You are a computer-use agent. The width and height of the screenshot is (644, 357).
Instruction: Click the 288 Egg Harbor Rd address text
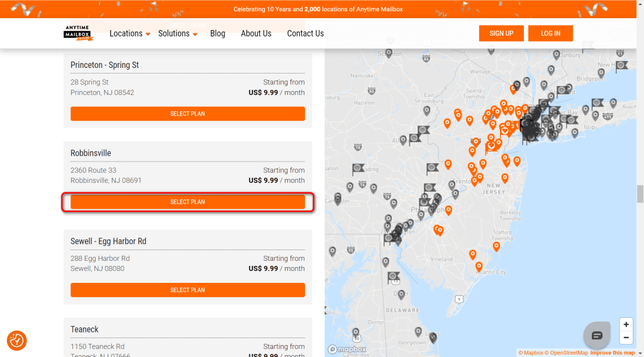[100, 258]
